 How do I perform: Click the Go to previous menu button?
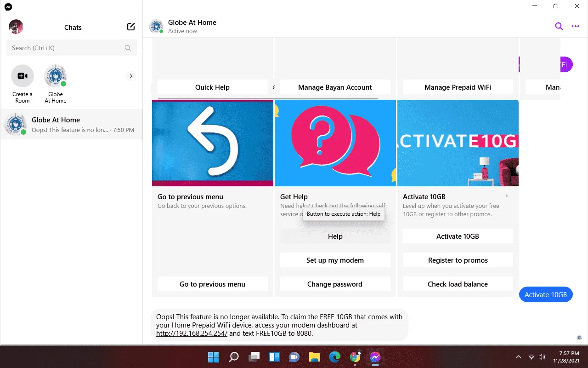click(x=212, y=284)
